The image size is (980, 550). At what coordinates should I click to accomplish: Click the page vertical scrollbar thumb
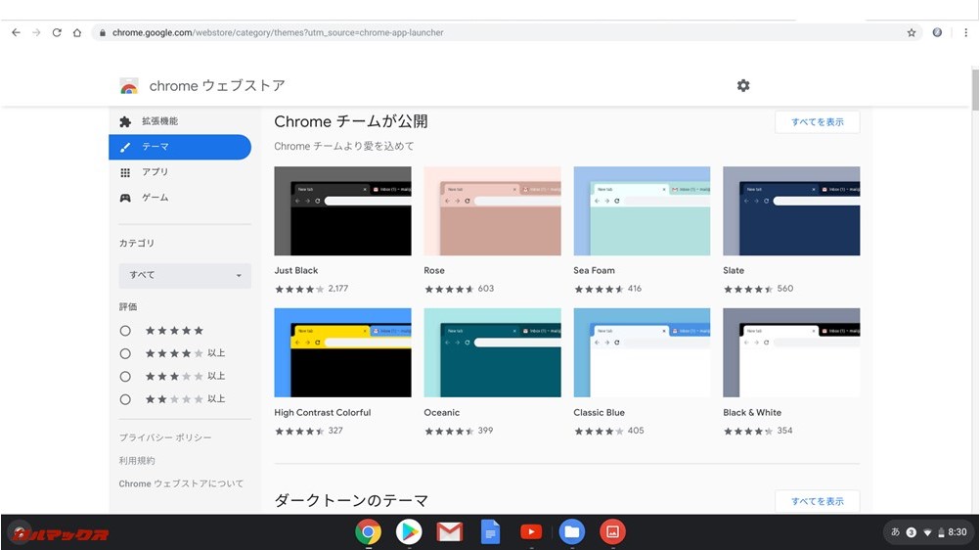click(975, 89)
